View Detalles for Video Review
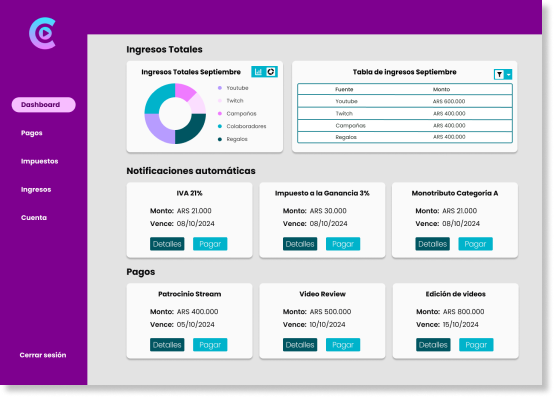The height and width of the screenshot is (397, 554). coord(300,345)
